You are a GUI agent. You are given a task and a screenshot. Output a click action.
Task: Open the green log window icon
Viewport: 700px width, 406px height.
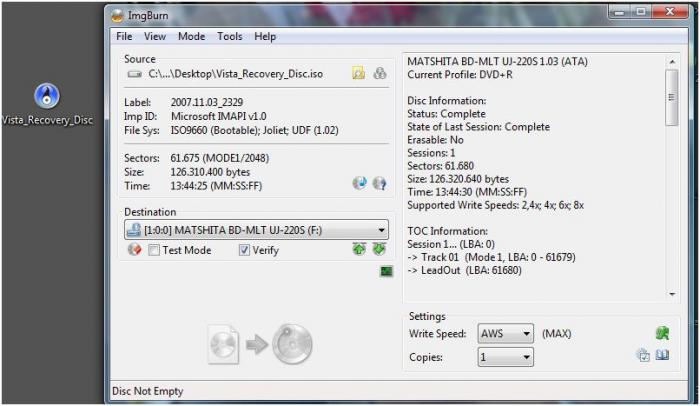tap(386, 271)
